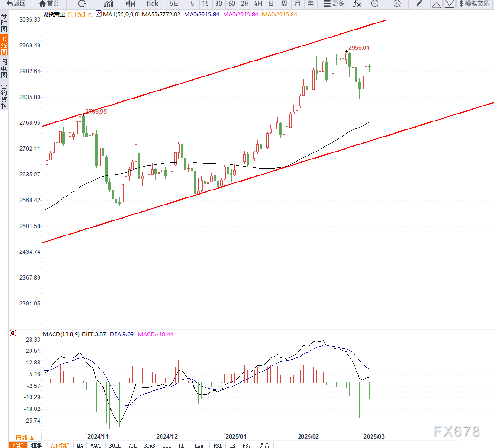Viewport: 494px width, 448px height.
Task: Select the bar chart style icon
Action: 108,4
